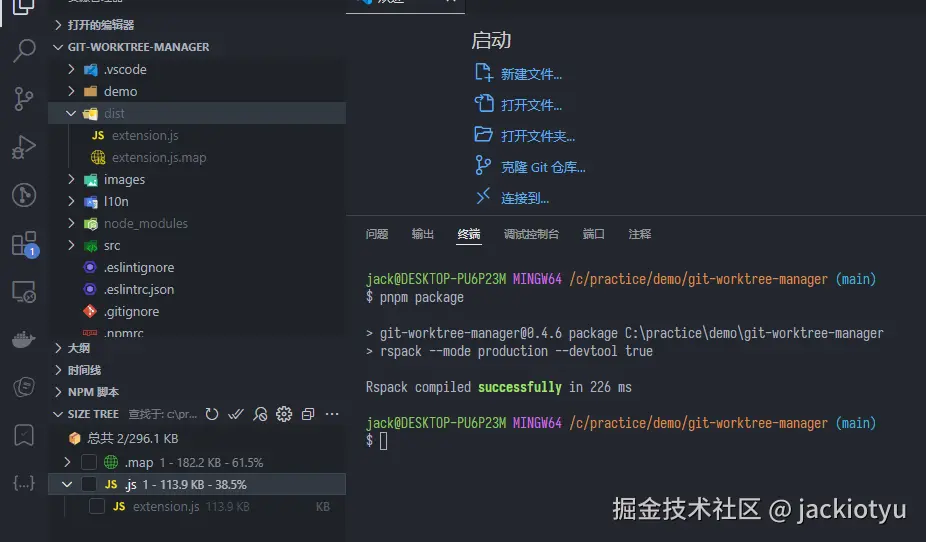The width and height of the screenshot is (926, 542).
Task: Switch to the 注释 comments tab
Action: click(x=640, y=234)
